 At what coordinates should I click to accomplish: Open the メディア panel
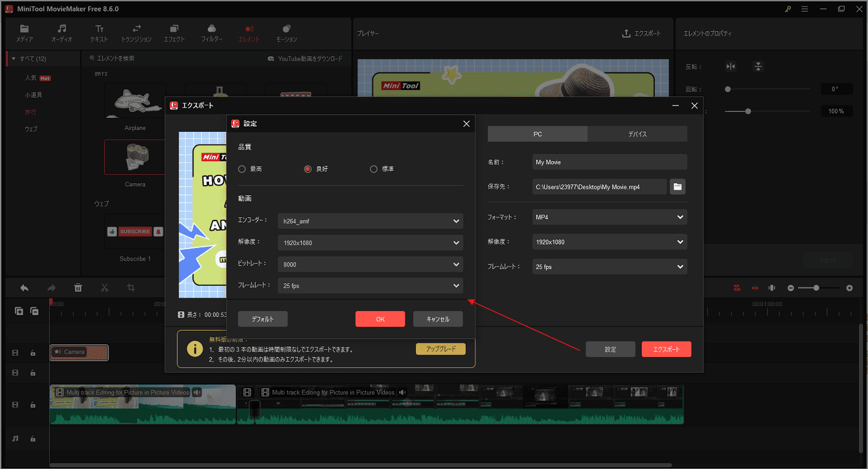[x=25, y=33]
